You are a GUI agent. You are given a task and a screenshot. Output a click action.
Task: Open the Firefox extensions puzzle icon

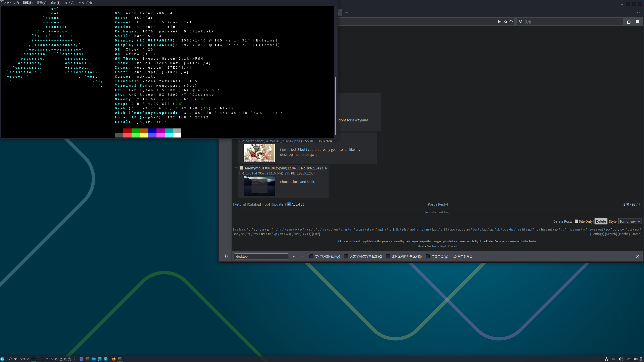(x=629, y=22)
